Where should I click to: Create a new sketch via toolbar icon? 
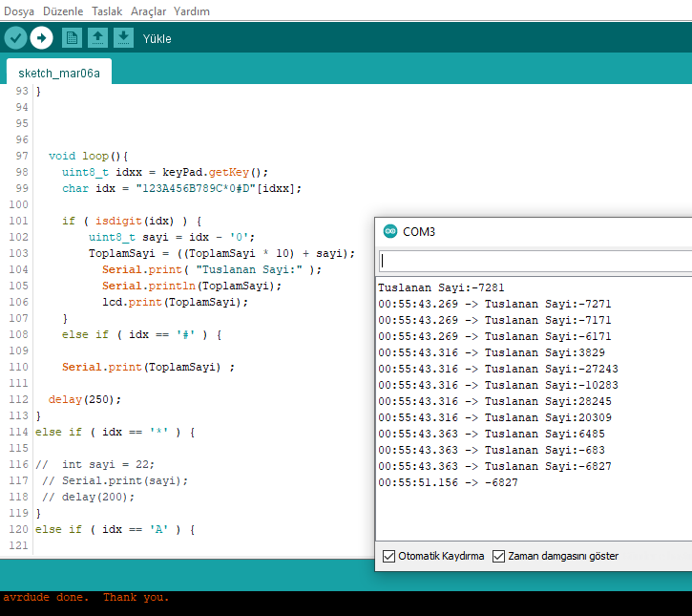(72, 38)
